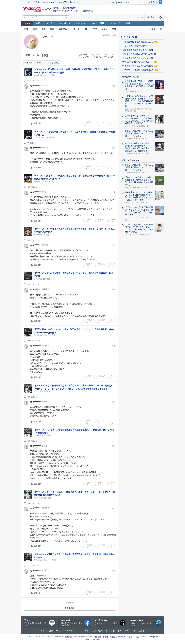This screenshot has width=185, height=644.
Task: Open the X (旧Twitter) icon in footer
Action: pos(122,623)
